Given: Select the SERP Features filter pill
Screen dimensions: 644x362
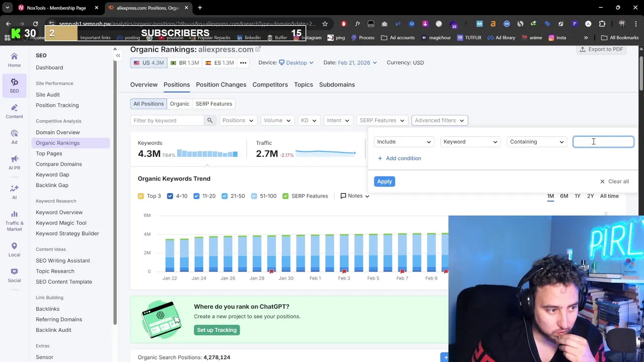Looking at the screenshot, I should 214,104.
